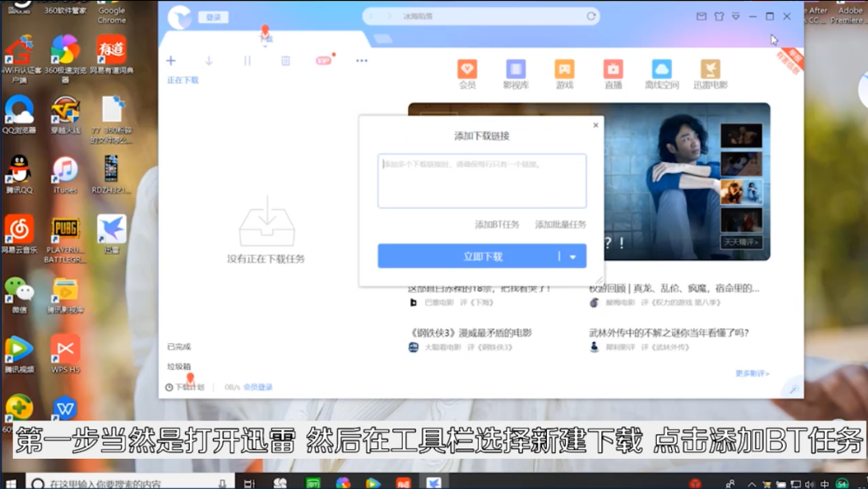The height and width of the screenshot is (489, 868).
Task: Click the VIP badge in toolbar
Action: point(324,61)
